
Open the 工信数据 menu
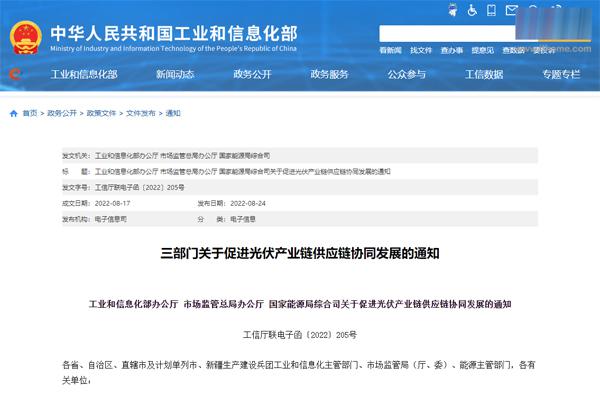point(484,74)
